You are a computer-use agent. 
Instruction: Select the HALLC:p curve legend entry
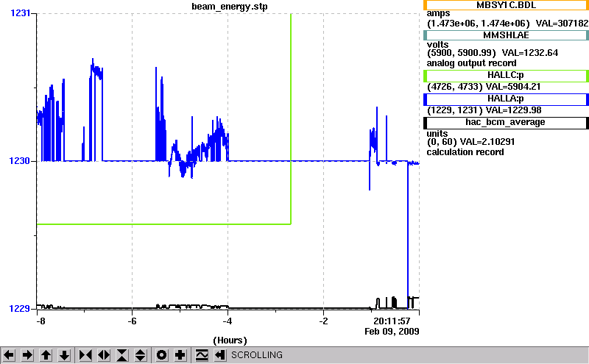[506, 76]
